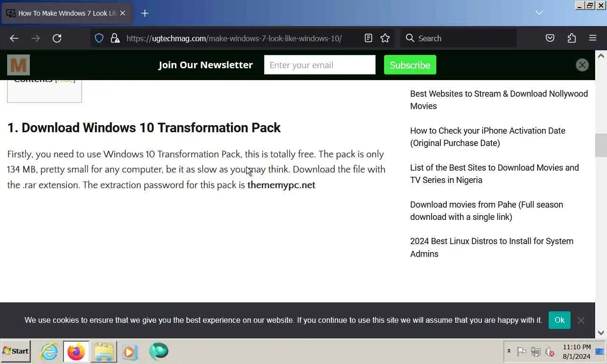607x364 pixels.
Task: Click the scrollbar up arrow
Action: [601, 55]
